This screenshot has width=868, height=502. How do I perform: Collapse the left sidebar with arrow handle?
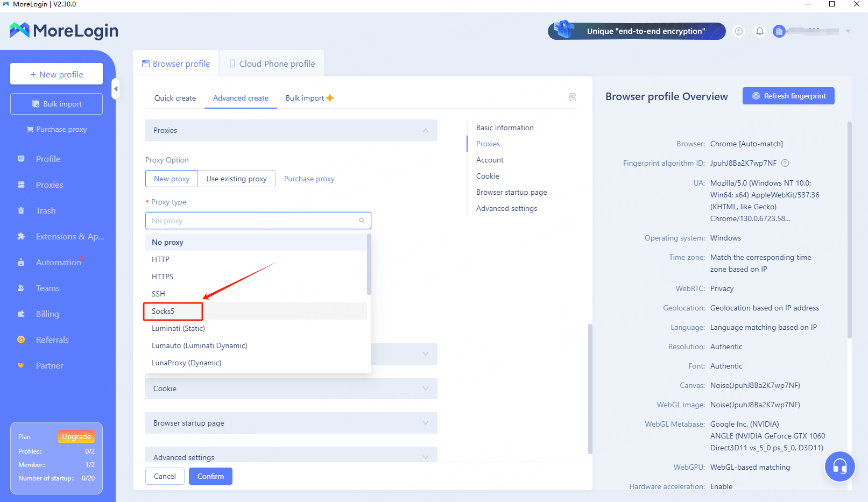[x=115, y=89]
